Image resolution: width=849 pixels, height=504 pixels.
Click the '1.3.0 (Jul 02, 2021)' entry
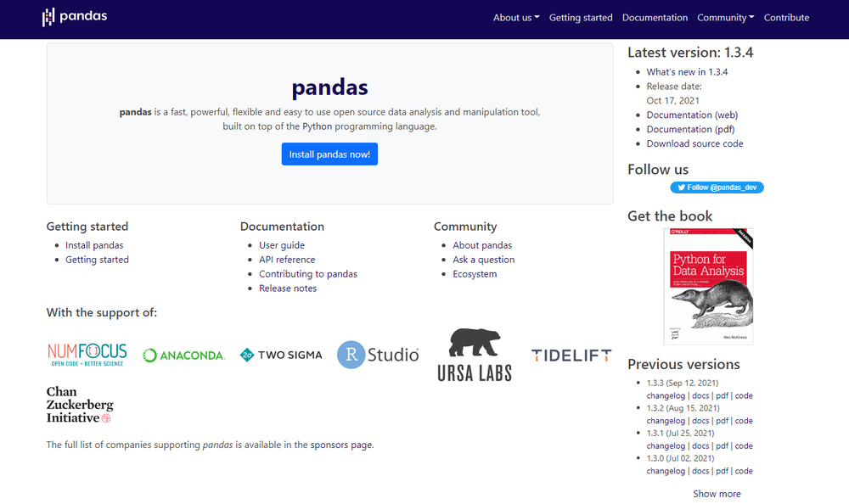(x=680, y=458)
